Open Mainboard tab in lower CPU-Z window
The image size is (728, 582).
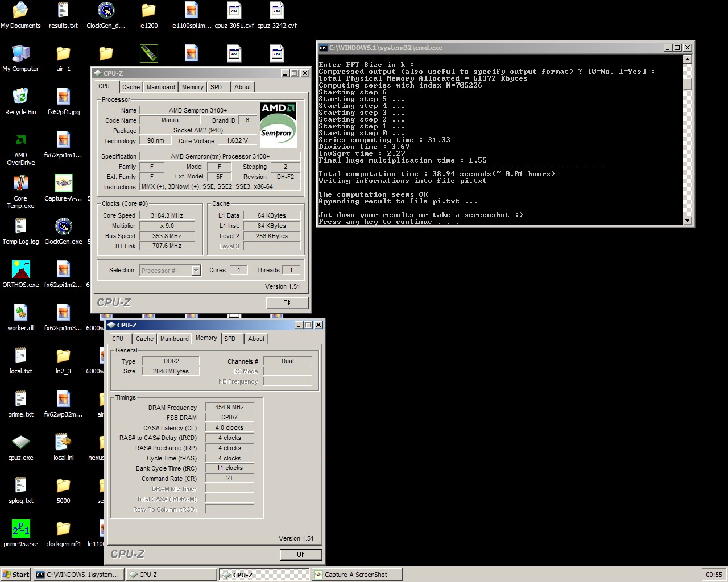tap(175, 339)
